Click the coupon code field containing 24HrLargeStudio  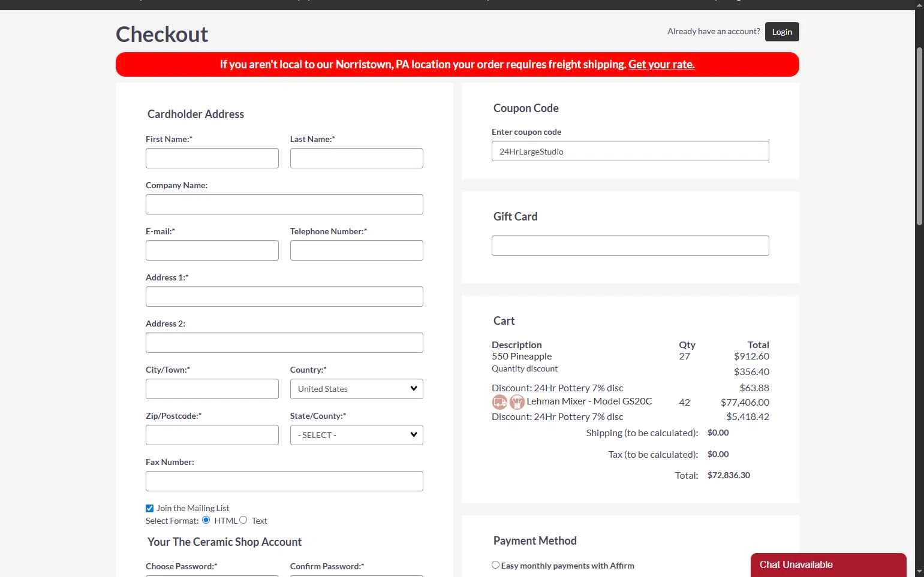click(630, 151)
